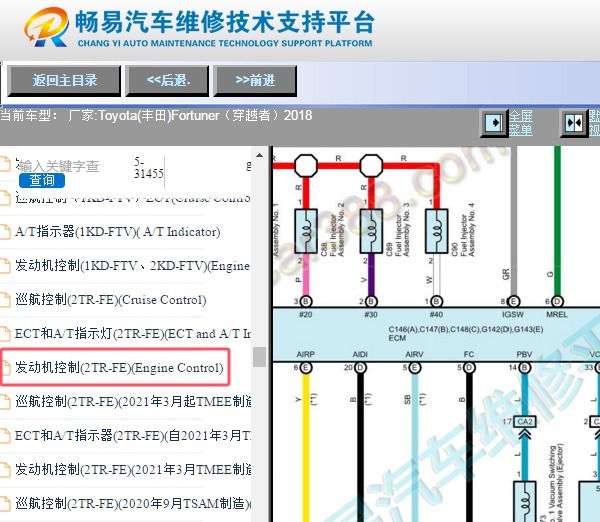This screenshot has height=522, width=600.
Task: Click document icon beside 巡航控制(2TR-FE)(2020年9月TSAM
Action: coord(5,503)
